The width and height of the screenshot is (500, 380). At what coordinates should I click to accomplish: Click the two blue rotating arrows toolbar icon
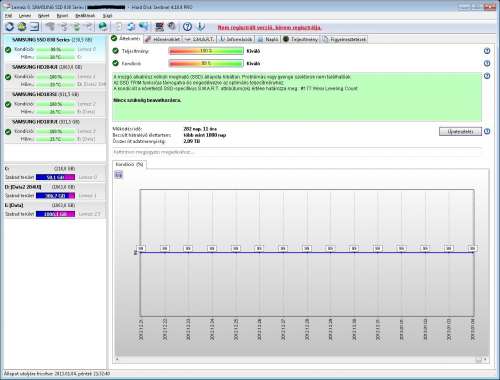(131, 26)
